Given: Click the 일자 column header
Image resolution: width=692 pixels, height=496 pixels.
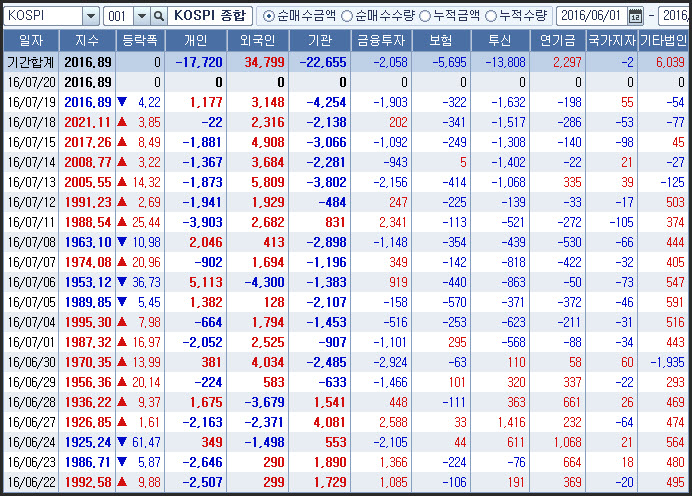Looking at the screenshot, I should click(31, 41).
